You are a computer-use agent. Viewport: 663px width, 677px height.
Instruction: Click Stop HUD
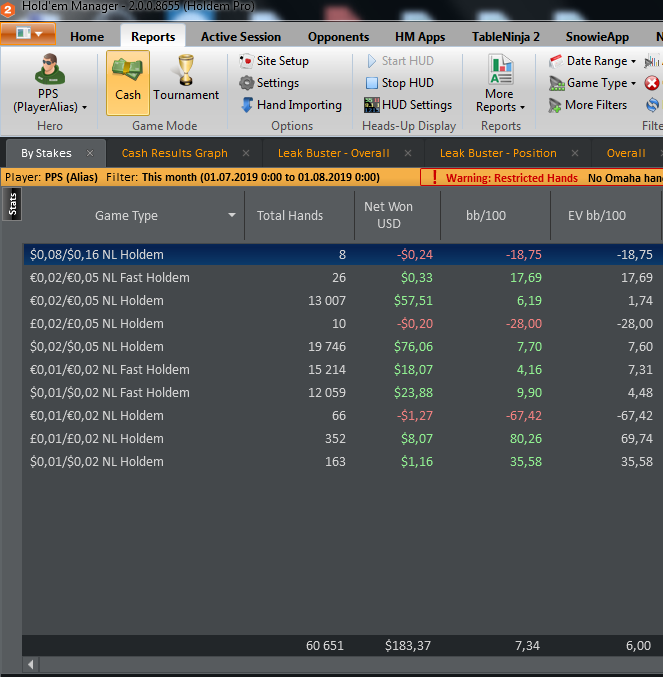pyautogui.click(x=399, y=83)
